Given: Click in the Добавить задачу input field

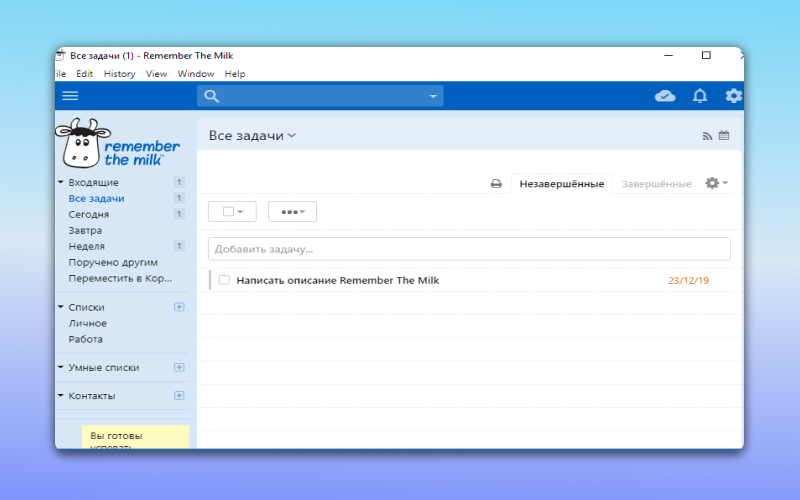Looking at the screenshot, I should [469, 249].
